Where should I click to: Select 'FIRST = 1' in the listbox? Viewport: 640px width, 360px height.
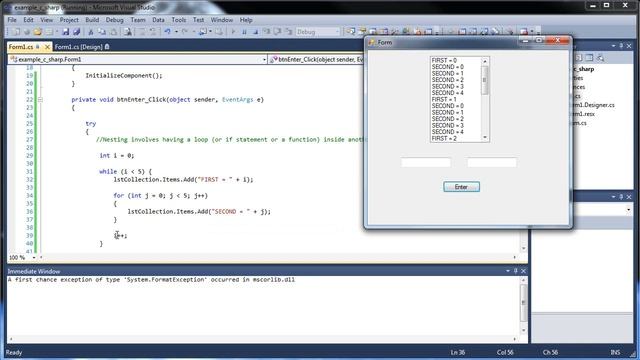point(444,100)
